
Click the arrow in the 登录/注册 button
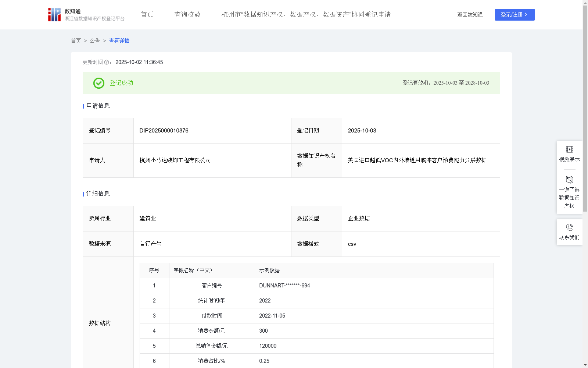[526, 14]
